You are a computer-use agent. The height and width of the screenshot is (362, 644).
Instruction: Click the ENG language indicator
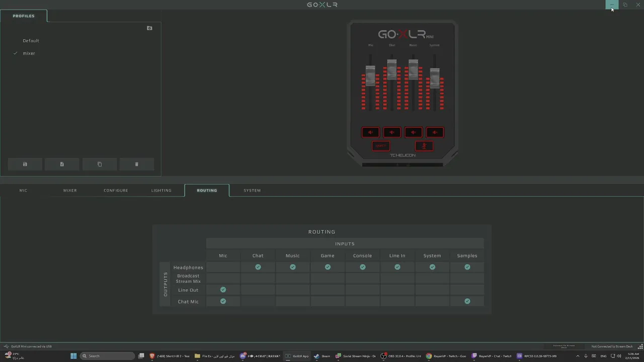[x=603, y=356]
